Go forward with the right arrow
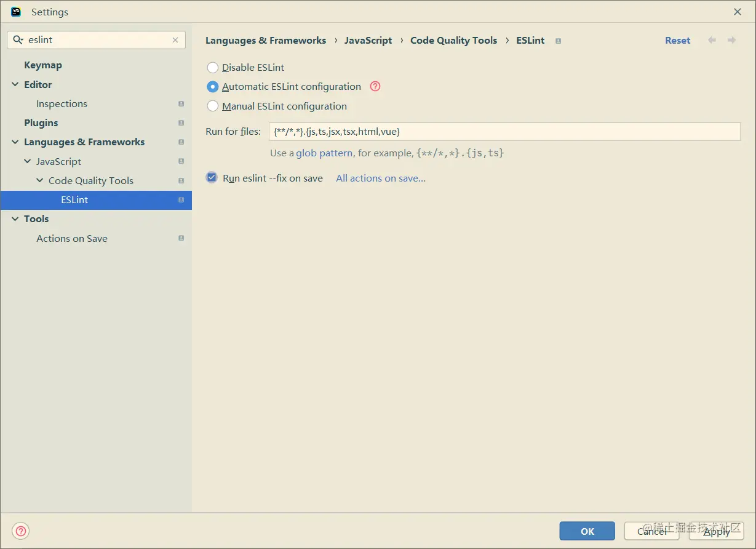 click(x=731, y=40)
